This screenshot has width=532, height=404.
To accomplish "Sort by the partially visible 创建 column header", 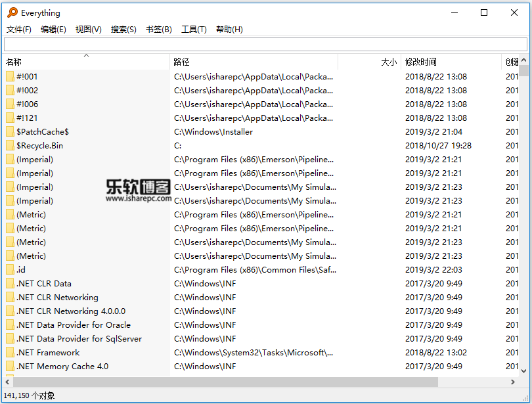I will (510, 62).
